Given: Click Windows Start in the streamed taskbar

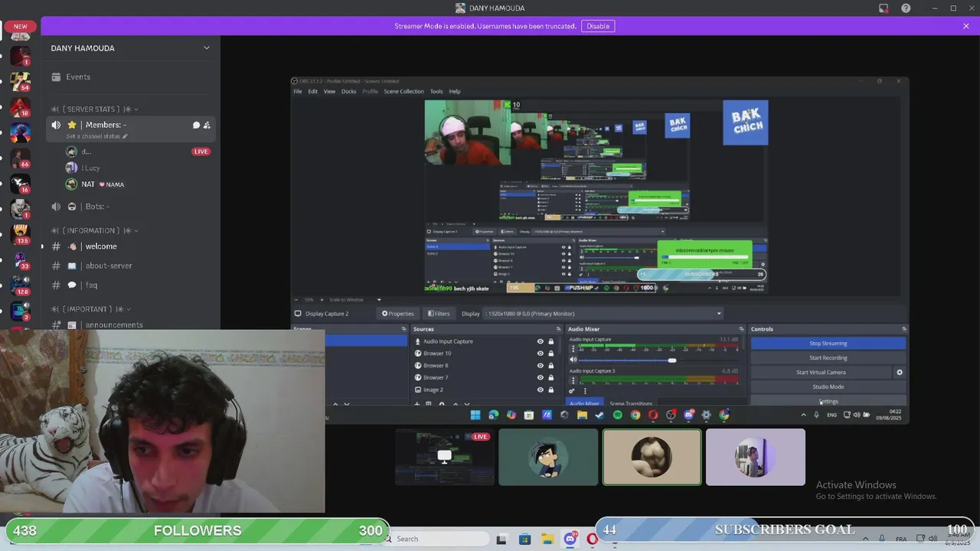Looking at the screenshot, I should click(475, 415).
